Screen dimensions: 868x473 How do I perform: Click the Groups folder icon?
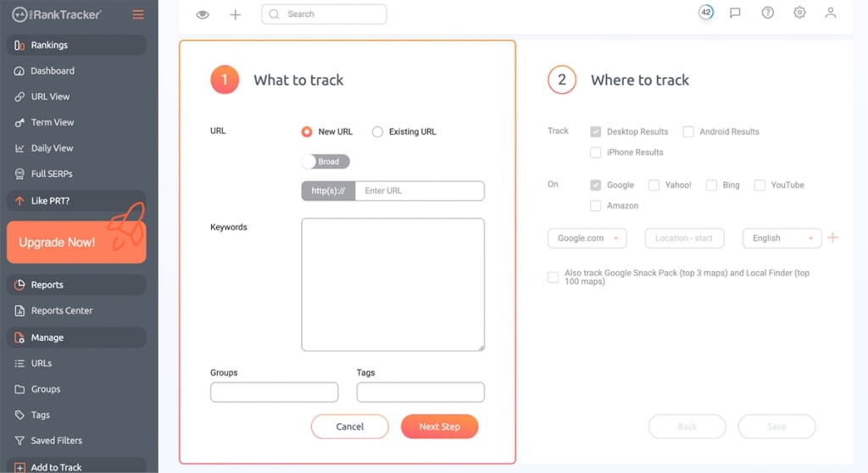click(19, 389)
